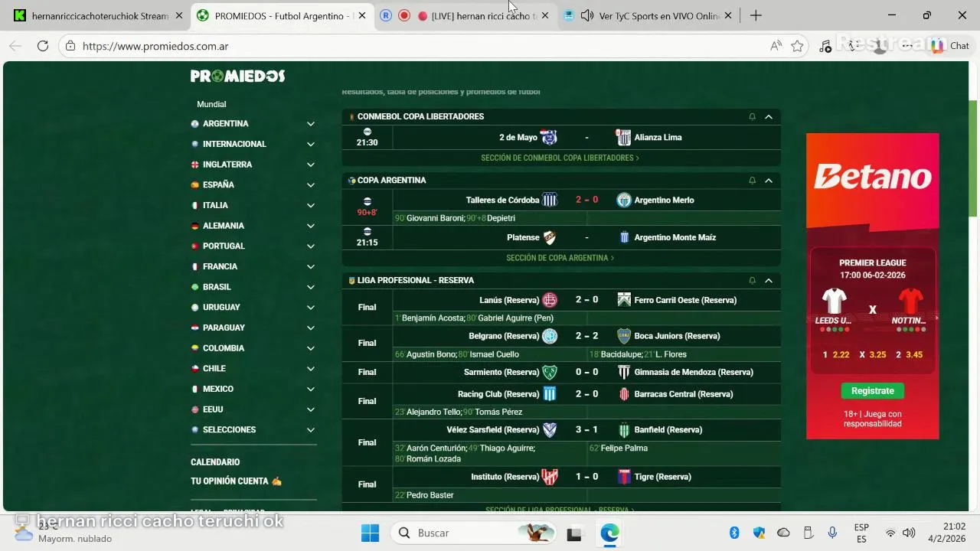
Task: Click the Banfield (Reserva) crest
Action: pos(624,430)
